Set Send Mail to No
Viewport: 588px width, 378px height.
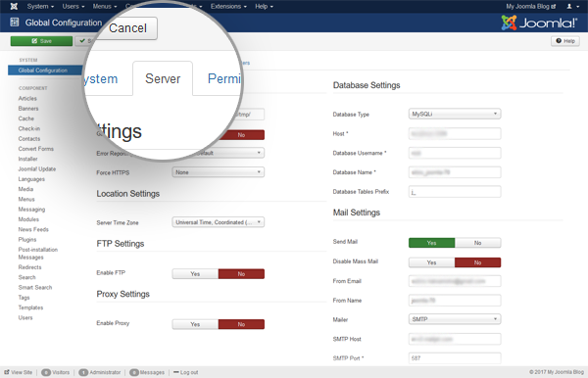(478, 243)
